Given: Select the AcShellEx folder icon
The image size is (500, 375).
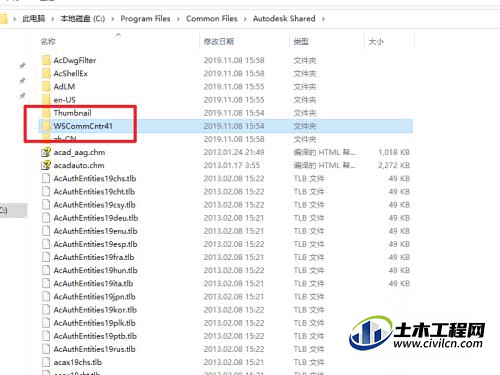Looking at the screenshot, I should (46, 73).
